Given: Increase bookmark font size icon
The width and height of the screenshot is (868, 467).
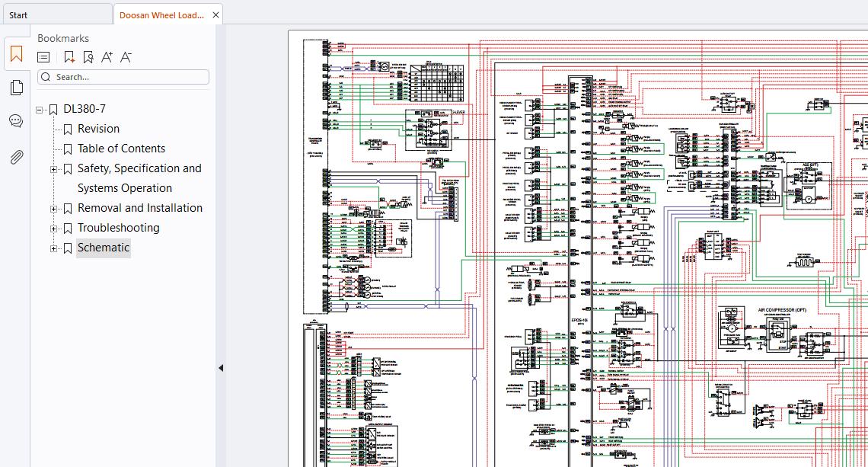Looking at the screenshot, I should pyautogui.click(x=107, y=57).
